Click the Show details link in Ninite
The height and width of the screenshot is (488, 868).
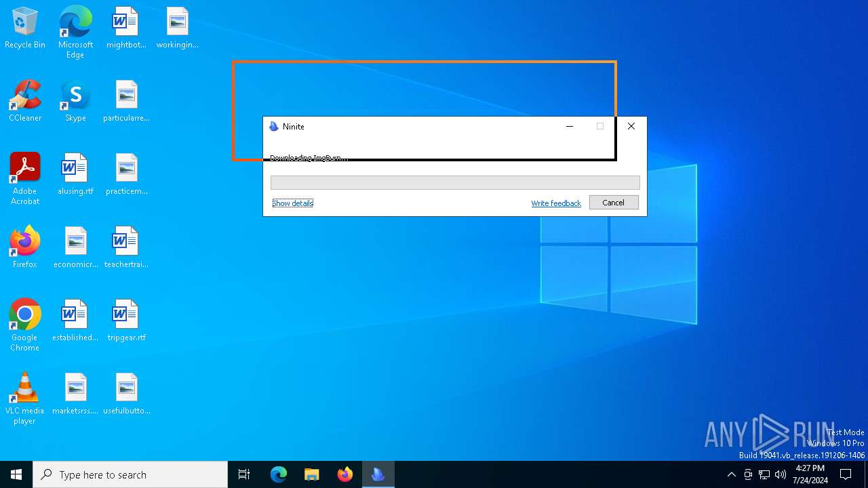click(292, 203)
